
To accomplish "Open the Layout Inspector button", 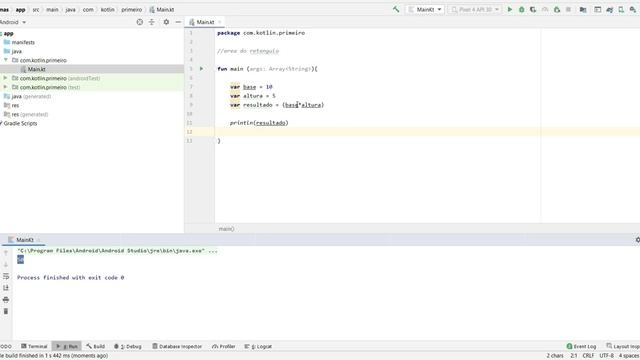I will coord(623,346).
